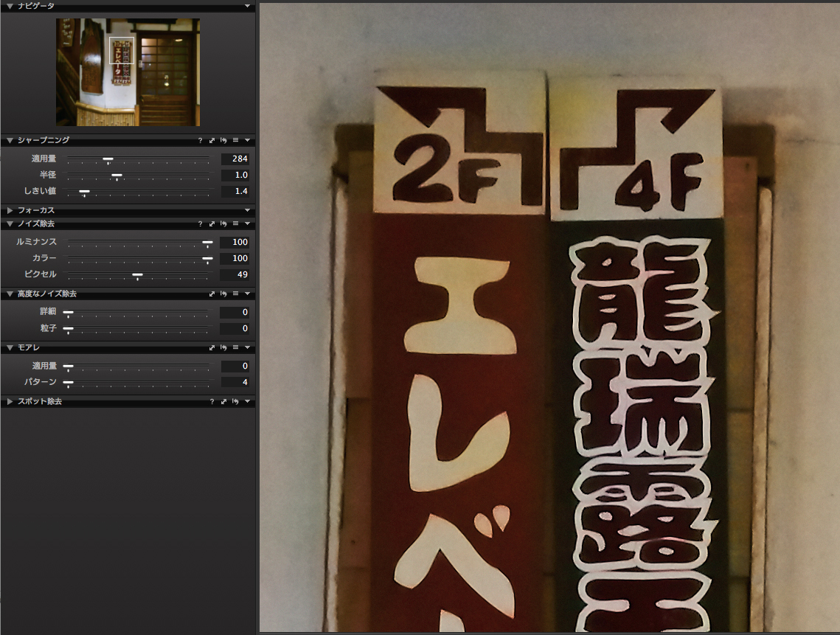Open presets icon in ノイズ除去 header
The width and height of the screenshot is (840, 635).
(x=235, y=223)
